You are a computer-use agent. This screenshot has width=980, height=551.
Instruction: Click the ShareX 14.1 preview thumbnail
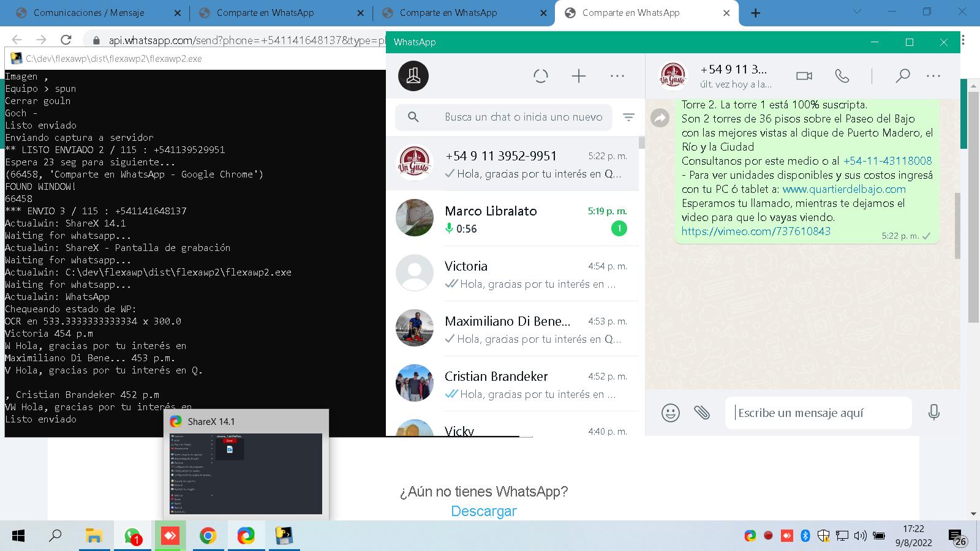pyautogui.click(x=246, y=473)
